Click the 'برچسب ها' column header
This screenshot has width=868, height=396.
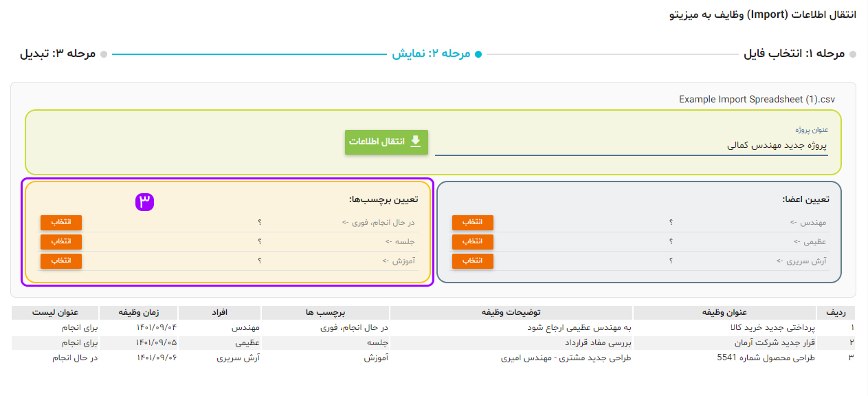[x=326, y=313]
